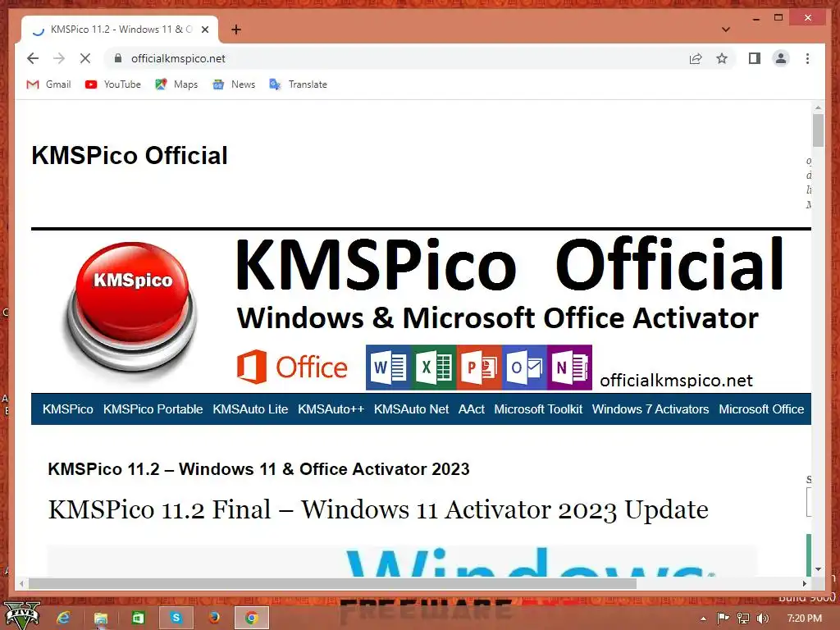Open Skype from the taskbar

[x=176, y=618]
